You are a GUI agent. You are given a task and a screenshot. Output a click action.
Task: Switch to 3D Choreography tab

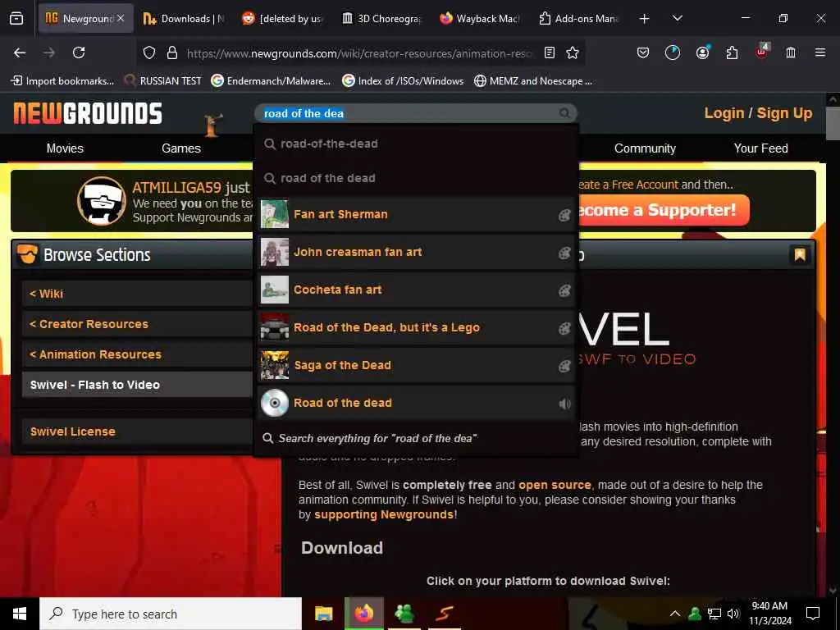click(x=381, y=19)
